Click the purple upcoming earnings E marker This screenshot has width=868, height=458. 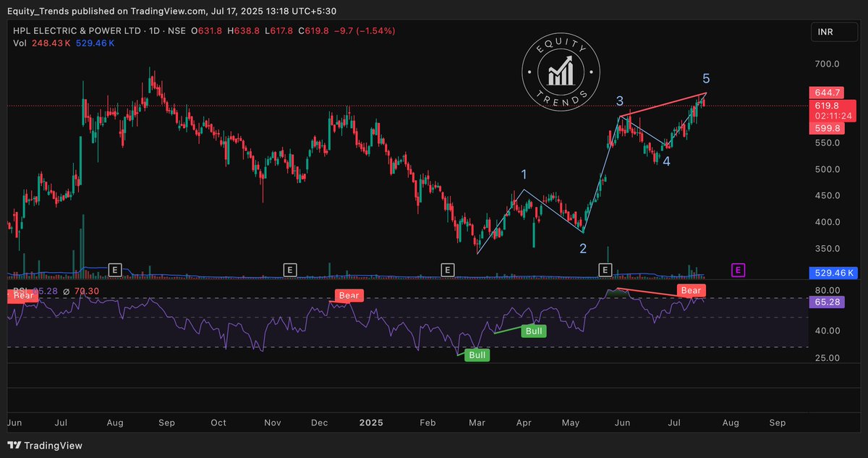click(x=739, y=270)
